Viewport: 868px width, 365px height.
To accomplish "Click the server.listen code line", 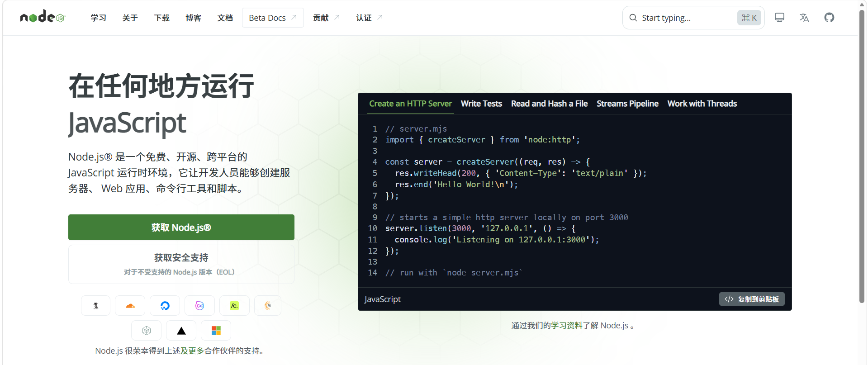I will (x=480, y=228).
